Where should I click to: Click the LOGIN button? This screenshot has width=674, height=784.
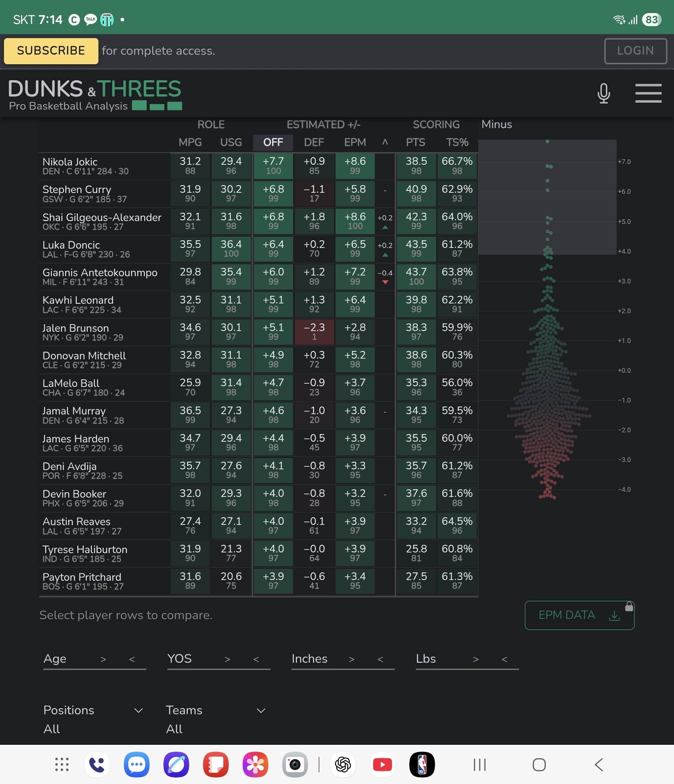click(636, 51)
